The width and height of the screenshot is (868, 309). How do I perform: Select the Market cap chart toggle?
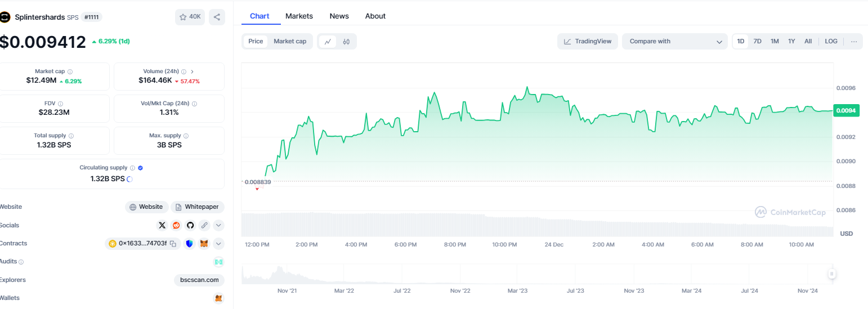click(290, 41)
